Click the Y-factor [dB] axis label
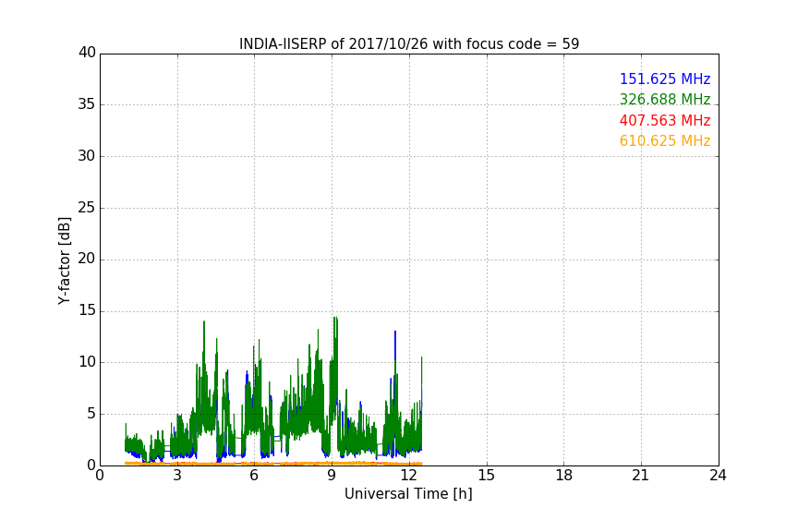 coord(64,260)
